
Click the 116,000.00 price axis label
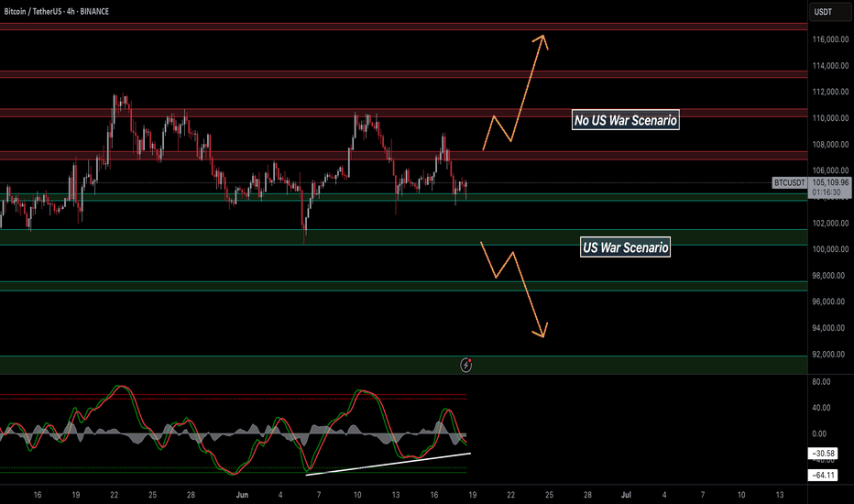(x=830, y=39)
